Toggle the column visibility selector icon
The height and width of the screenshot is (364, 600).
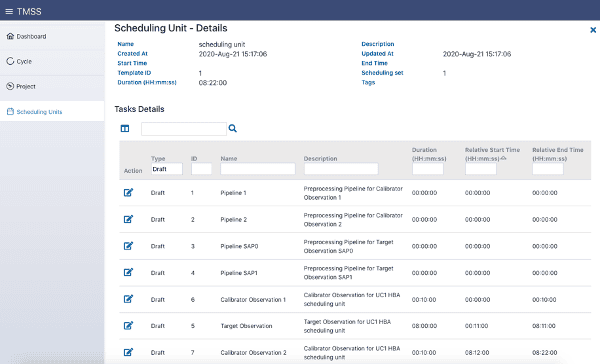click(x=125, y=129)
